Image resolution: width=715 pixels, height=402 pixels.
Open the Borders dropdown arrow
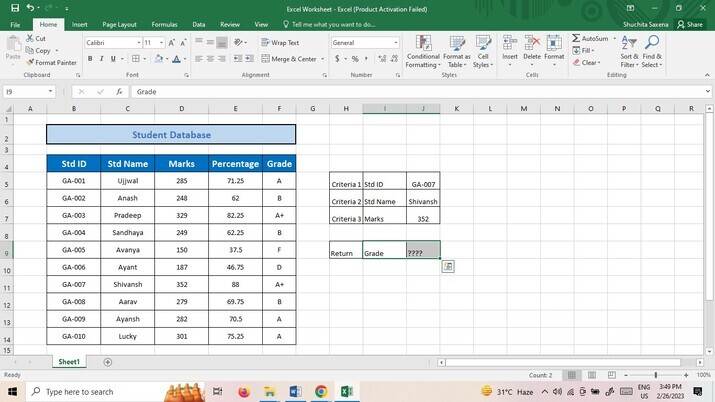point(145,59)
